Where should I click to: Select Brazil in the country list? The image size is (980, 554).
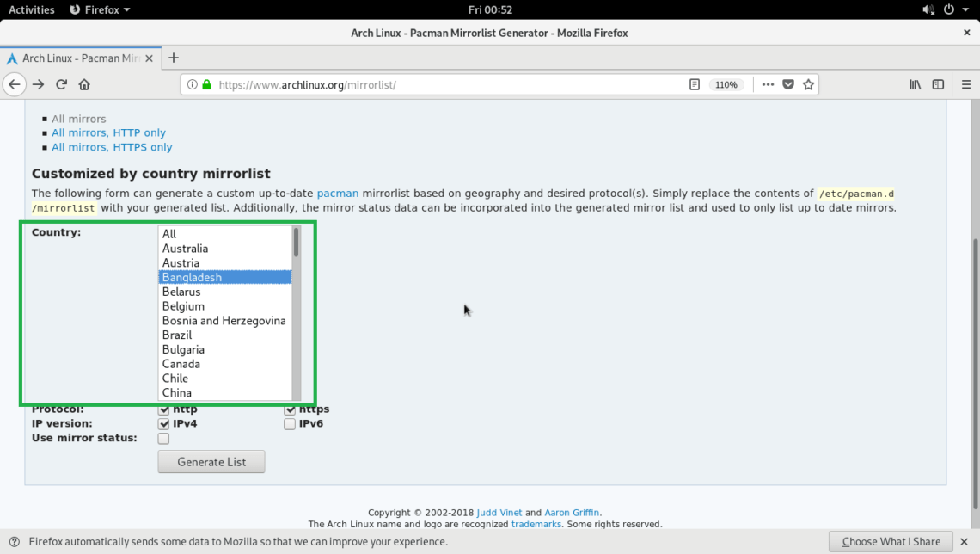225,335
